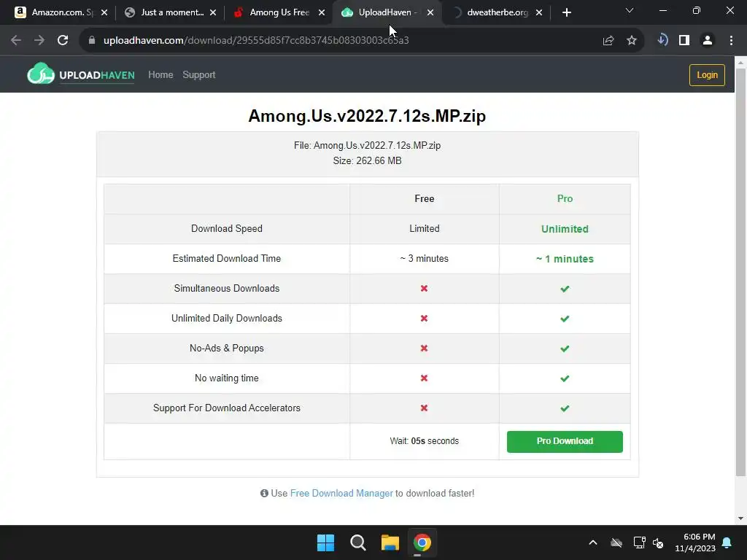Click the page vertical scrollbar thumb

point(740,271)
